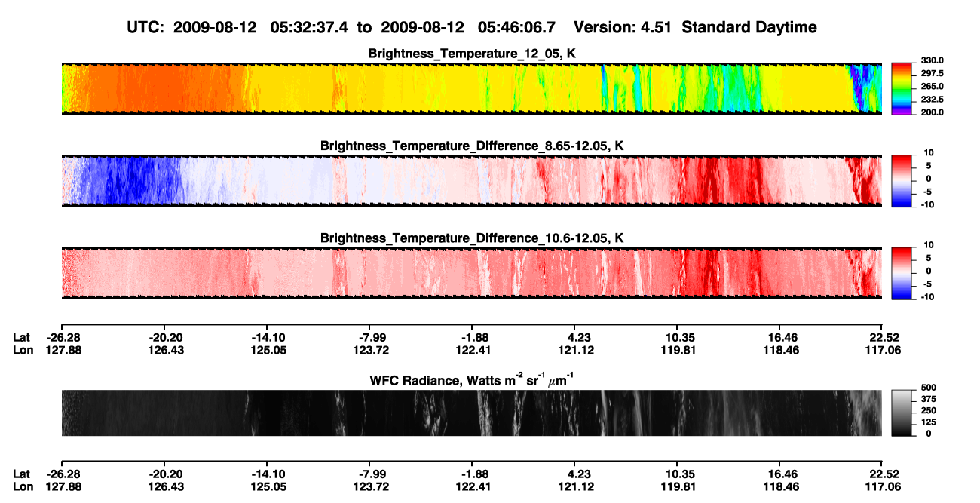Screen dimensions: 980x503
Task: Click the Brightness_Temperature_12_05 color scale bar
Action: [x=902, y=87]
